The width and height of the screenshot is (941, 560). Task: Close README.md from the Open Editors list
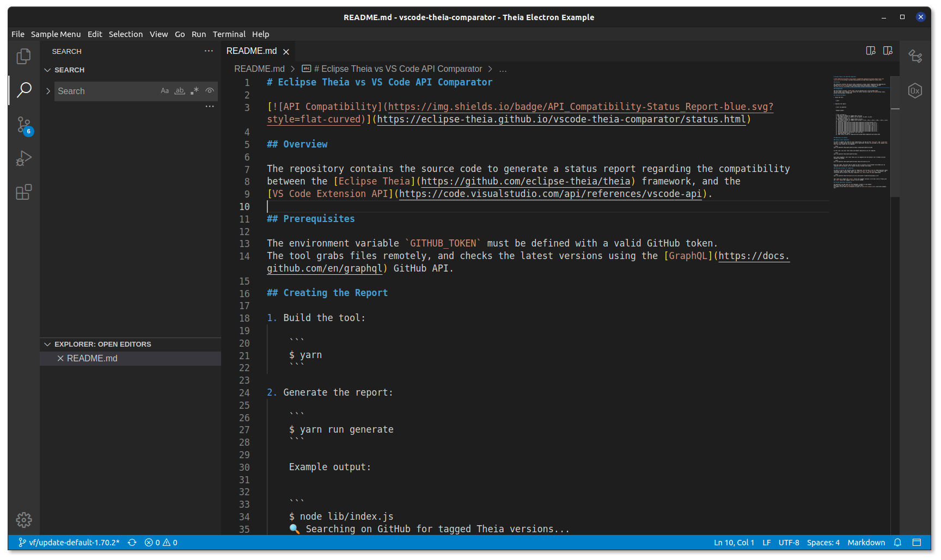[x=60, y=358]
